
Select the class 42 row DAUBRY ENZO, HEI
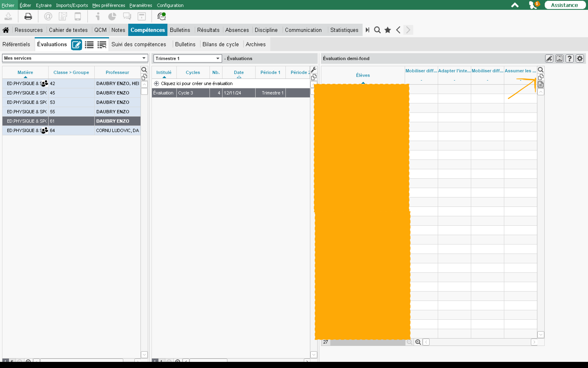[x=71, y=83]
